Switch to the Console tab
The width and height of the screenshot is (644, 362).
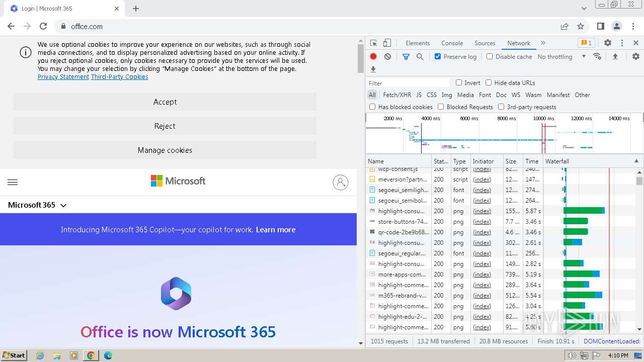[452, 43]
